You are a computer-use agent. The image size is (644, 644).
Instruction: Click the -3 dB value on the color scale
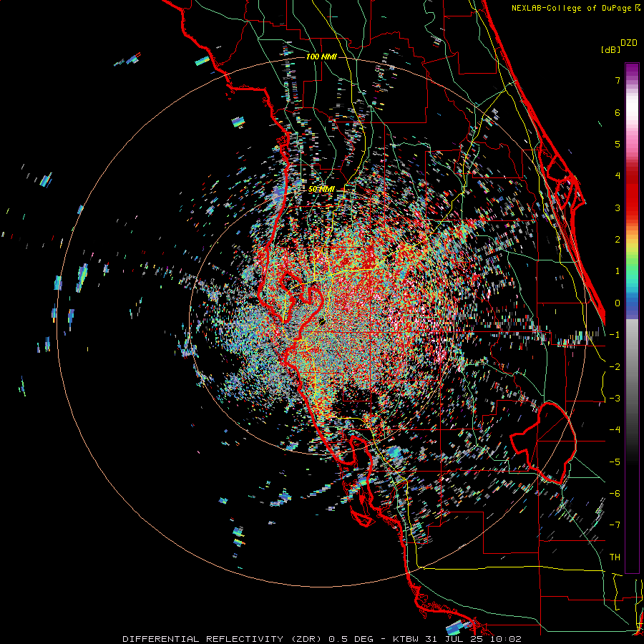[x=615, y=399]
